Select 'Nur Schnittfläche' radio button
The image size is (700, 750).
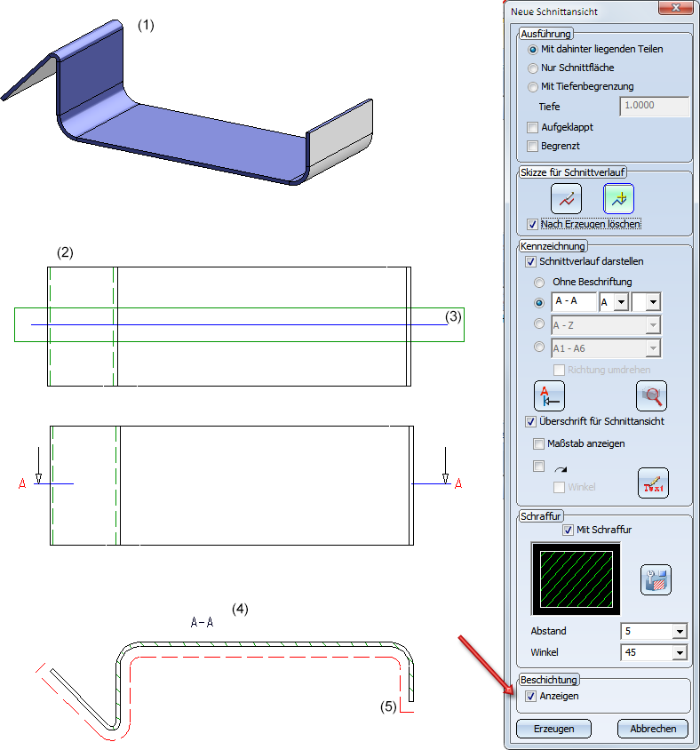tap(533, 68)
